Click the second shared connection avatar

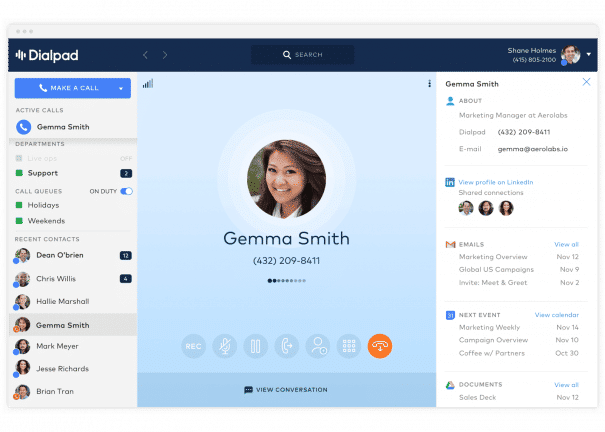486,208
